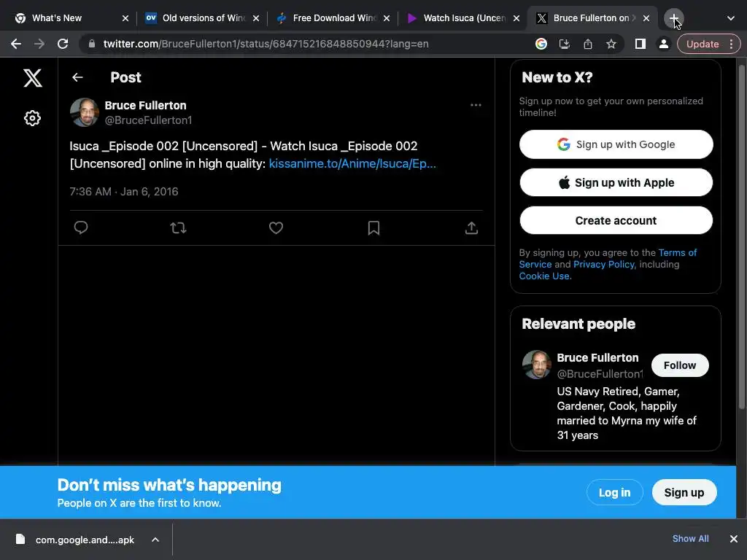Bookmark the post

coord(373,227)
